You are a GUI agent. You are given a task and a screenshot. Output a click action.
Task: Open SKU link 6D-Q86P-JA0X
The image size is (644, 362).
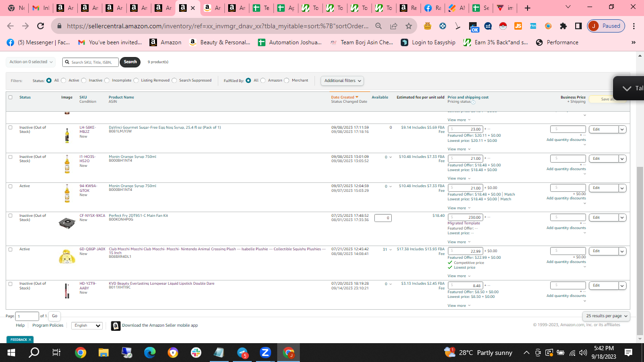pos(92,249)
